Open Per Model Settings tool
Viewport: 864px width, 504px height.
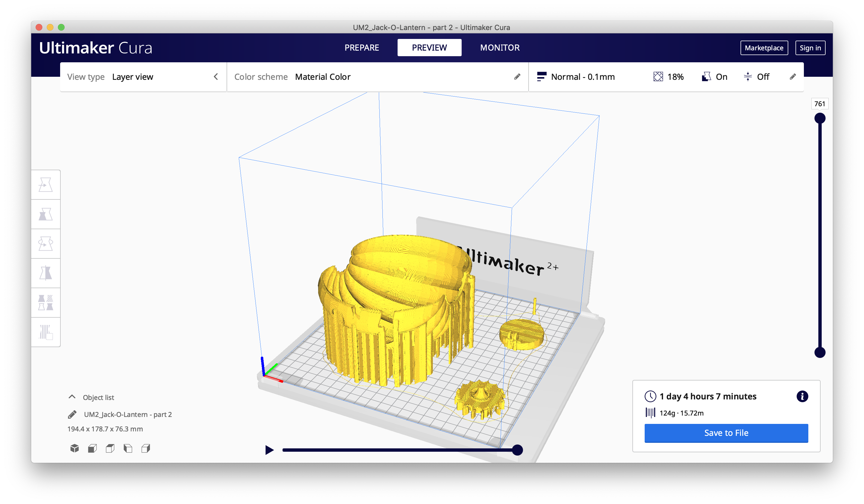coord(46,303)
